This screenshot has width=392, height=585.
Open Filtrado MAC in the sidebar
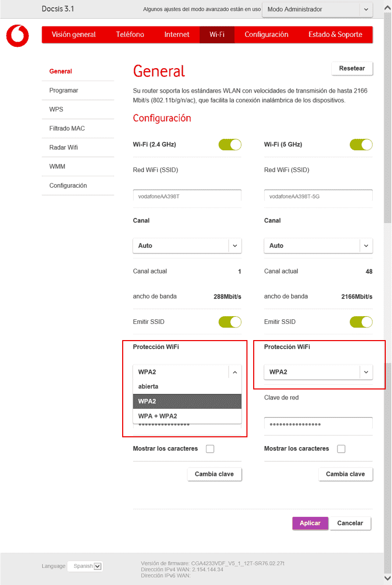pos(67,128)
